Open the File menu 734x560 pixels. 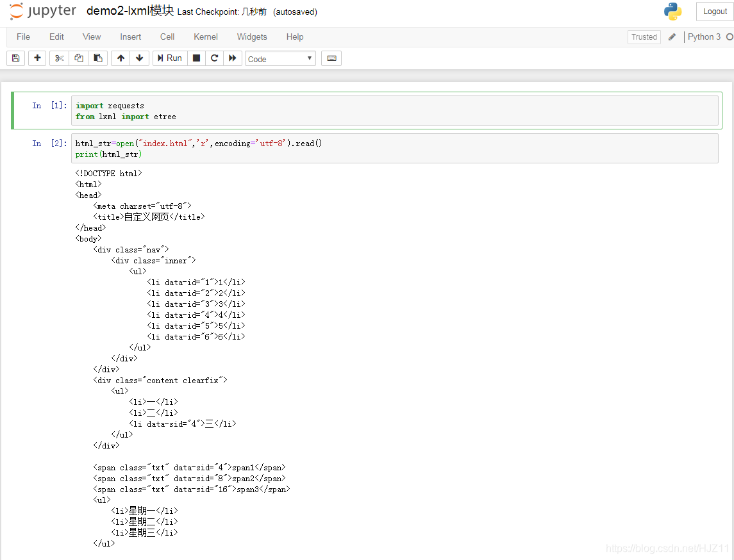24,37
